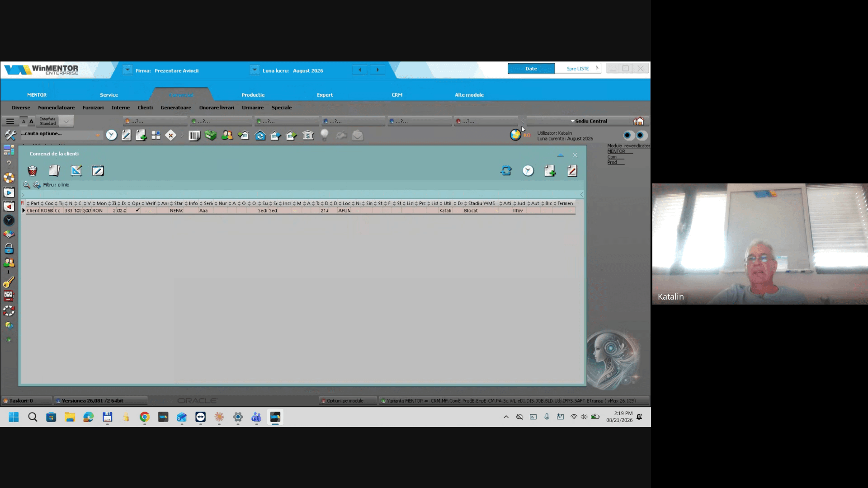Open the dropdown left of Firma label

127,70
